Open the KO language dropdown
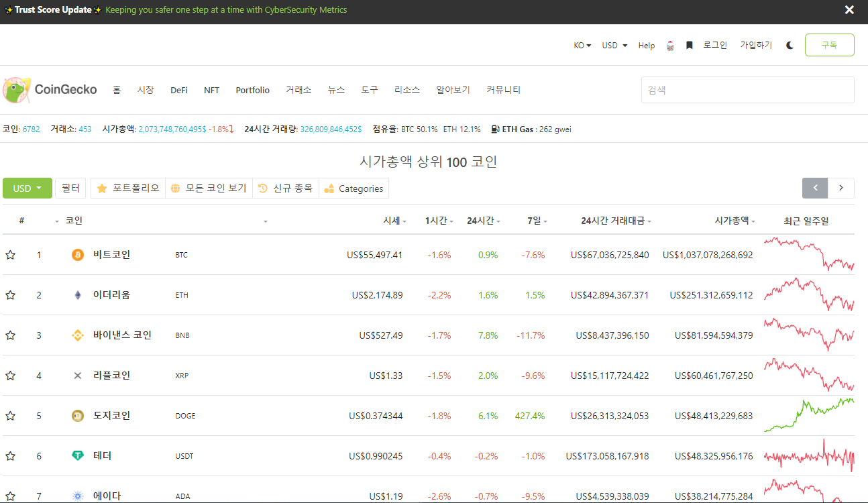The height and width of the screenshot is (503, 868). pyautogui.click(x=582, y=46)
